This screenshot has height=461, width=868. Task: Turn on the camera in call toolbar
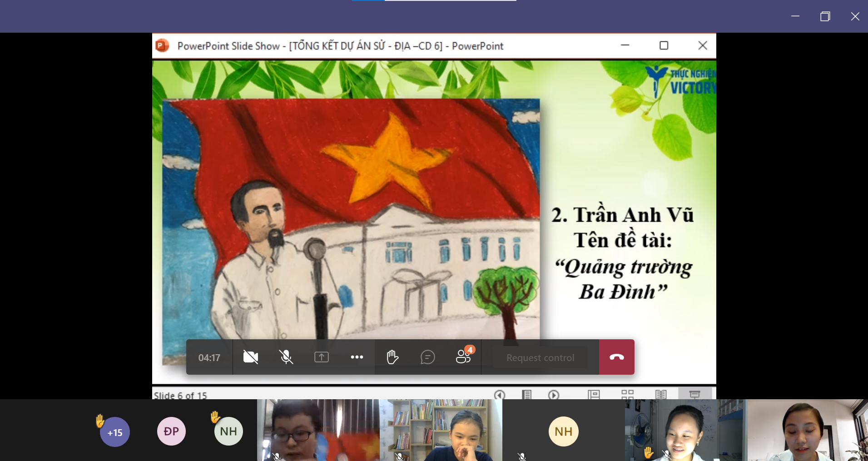click(250, 357)
